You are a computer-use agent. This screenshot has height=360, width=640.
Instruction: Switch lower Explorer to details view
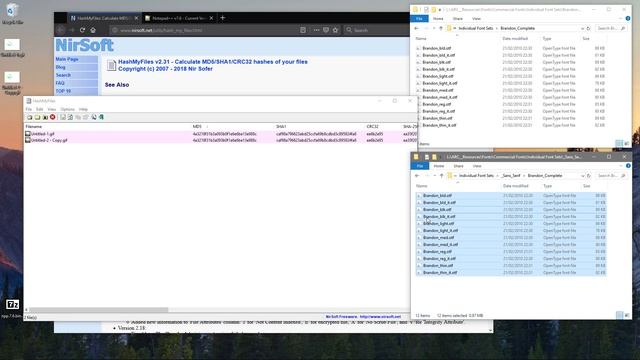[x=620, y=315]
